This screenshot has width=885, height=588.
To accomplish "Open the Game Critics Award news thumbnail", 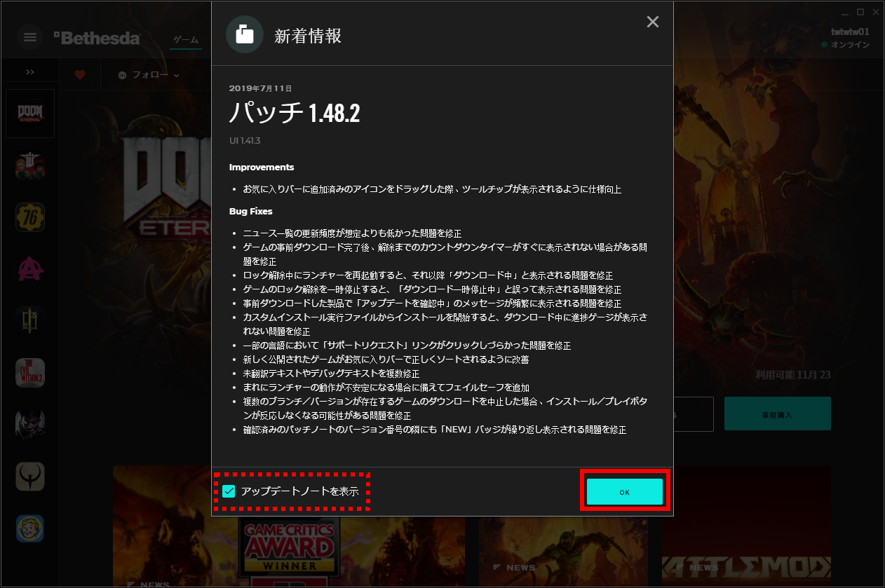I will pos(288,526).
